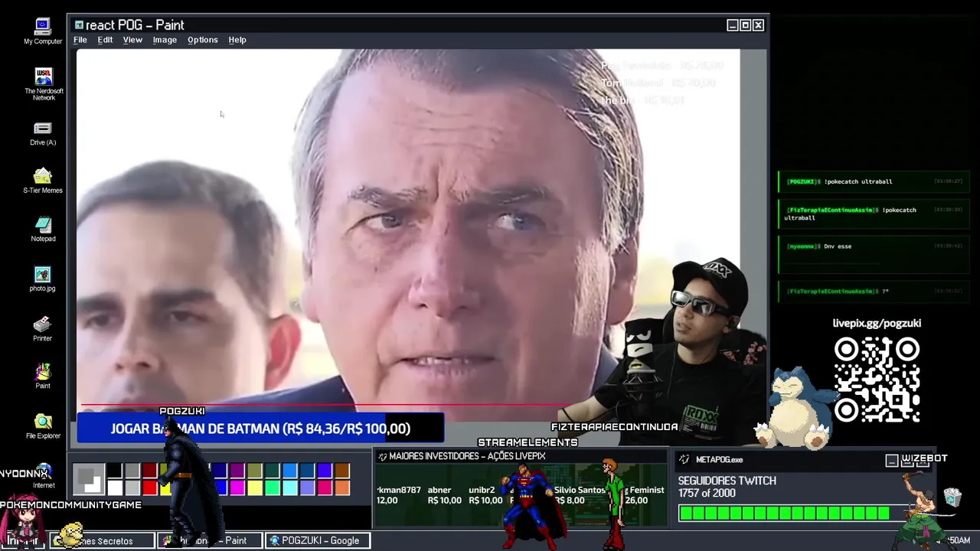Viewport: 980px width, 551px height.
Task: Open the View menu in Paint
Action: click(132, 40)
